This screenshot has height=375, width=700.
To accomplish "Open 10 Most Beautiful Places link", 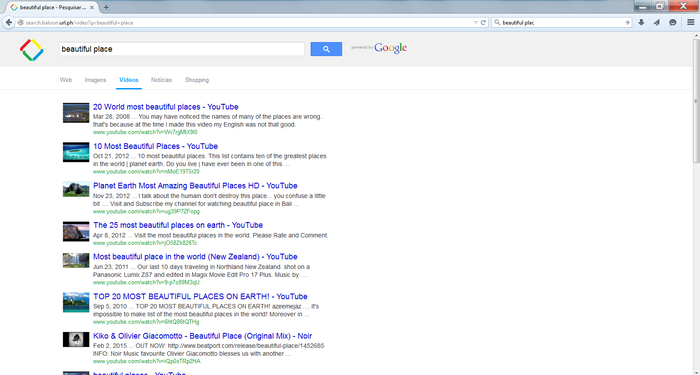I will pyautogui.click(x=155, y=146).
